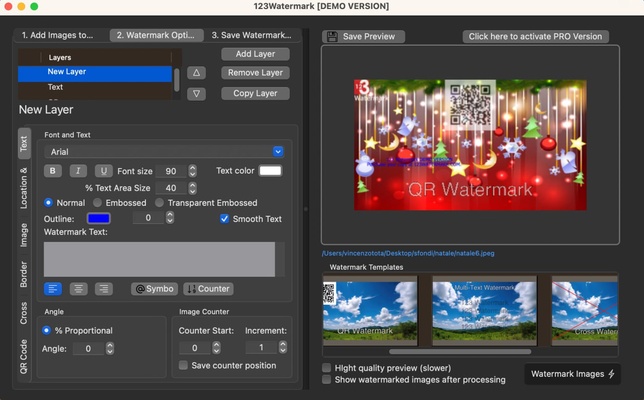This screenshot has height=400, width=644.
Task: Click here to activate PRO Version
Action: (x=536, y=37)
